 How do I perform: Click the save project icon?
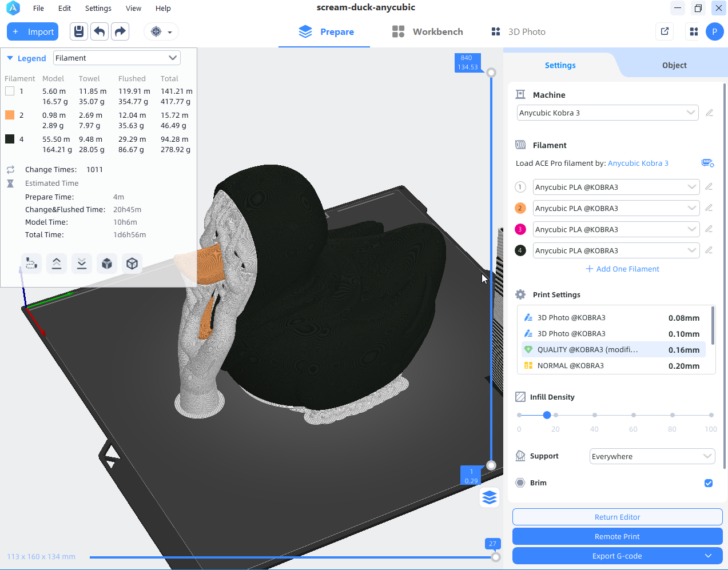pyautogui.click(x=79, y=32)
